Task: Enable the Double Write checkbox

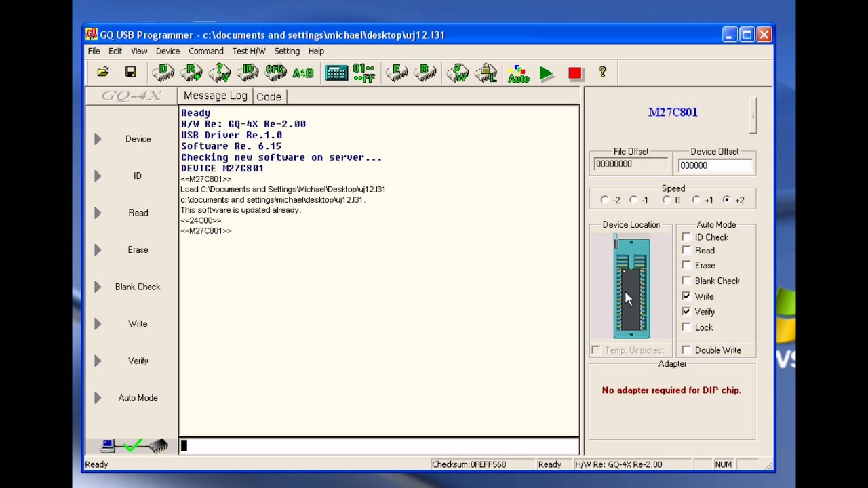Action: click(686, 350)
